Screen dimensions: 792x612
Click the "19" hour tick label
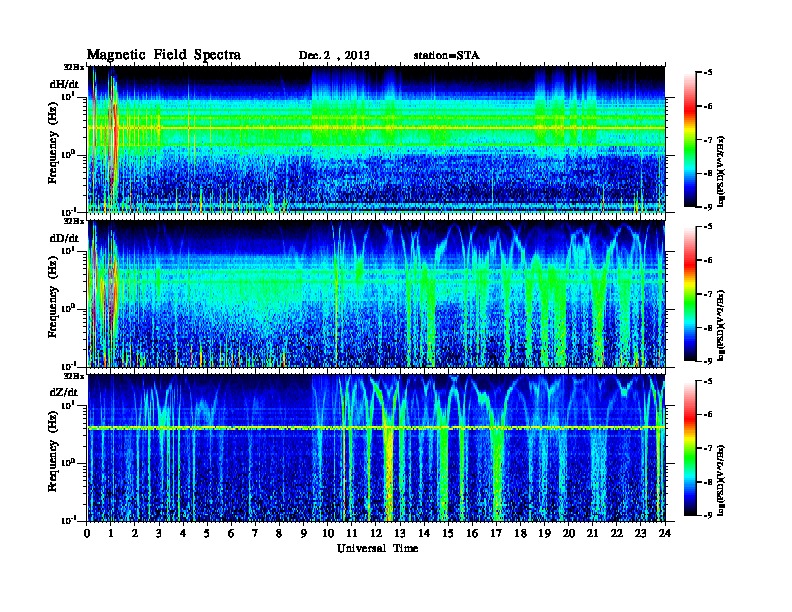pyautogui.click(x=544, y=534)
